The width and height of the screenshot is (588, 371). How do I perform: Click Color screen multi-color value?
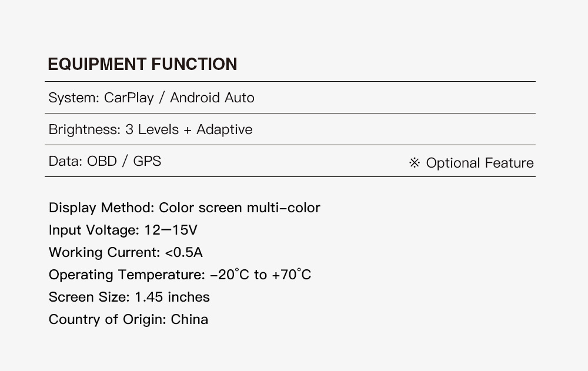coord(240,208)
